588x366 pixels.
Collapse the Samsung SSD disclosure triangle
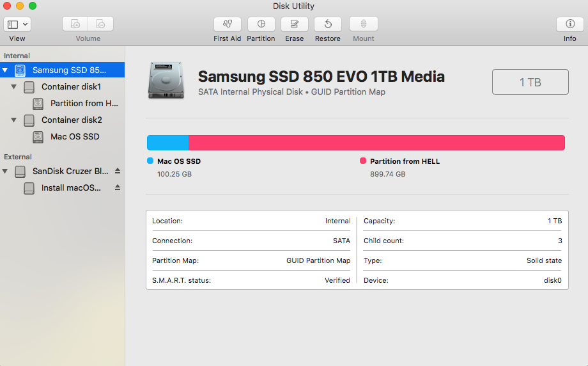point(5,70)
